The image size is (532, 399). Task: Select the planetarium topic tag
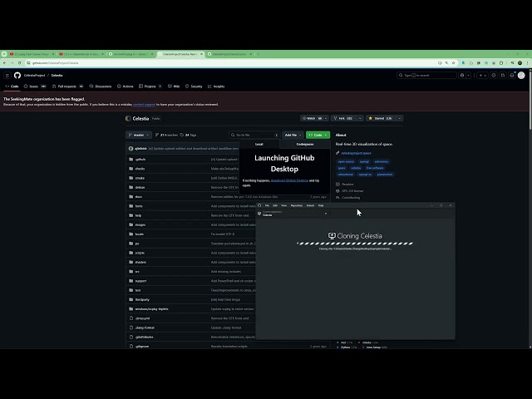click(385, 175)
